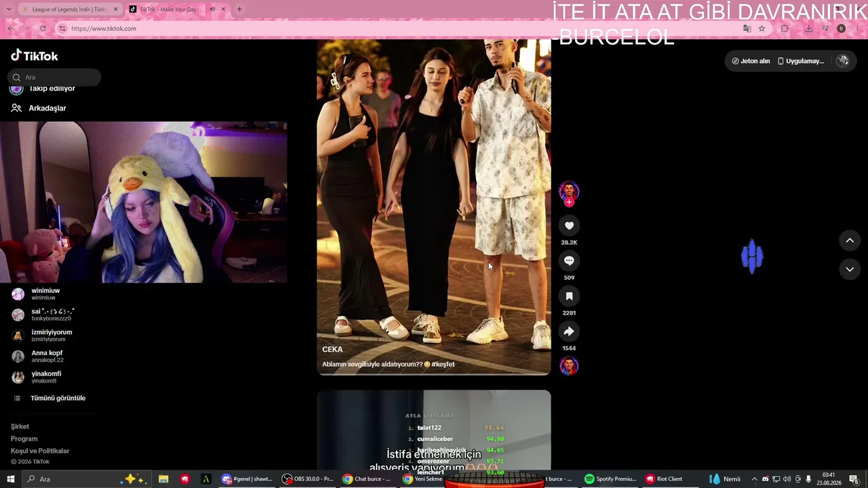Open browser downloads

click(x=809, y=28)
